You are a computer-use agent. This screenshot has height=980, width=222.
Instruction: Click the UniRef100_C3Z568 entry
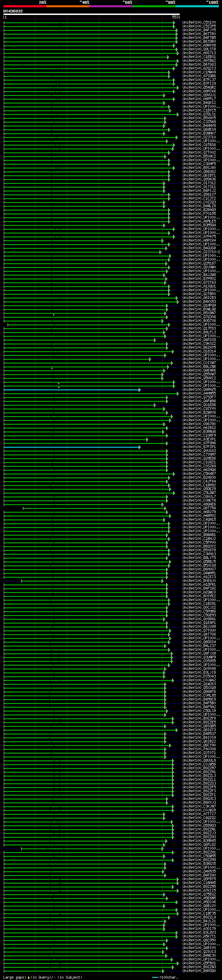[x=199, y=122]
